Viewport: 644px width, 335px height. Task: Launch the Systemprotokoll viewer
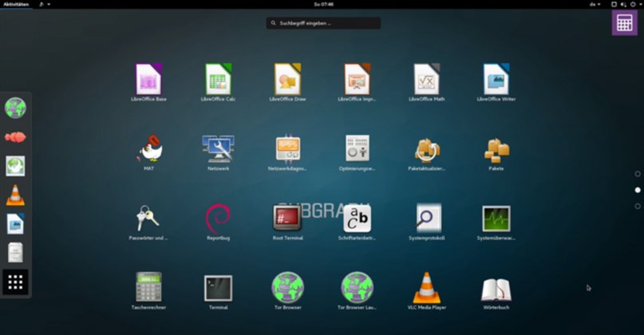[426, 222]
